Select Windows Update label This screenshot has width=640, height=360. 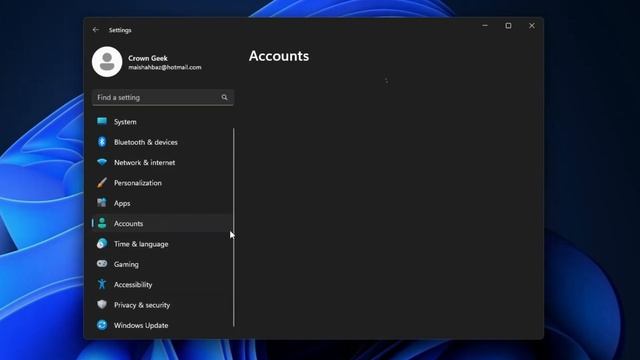141,325
